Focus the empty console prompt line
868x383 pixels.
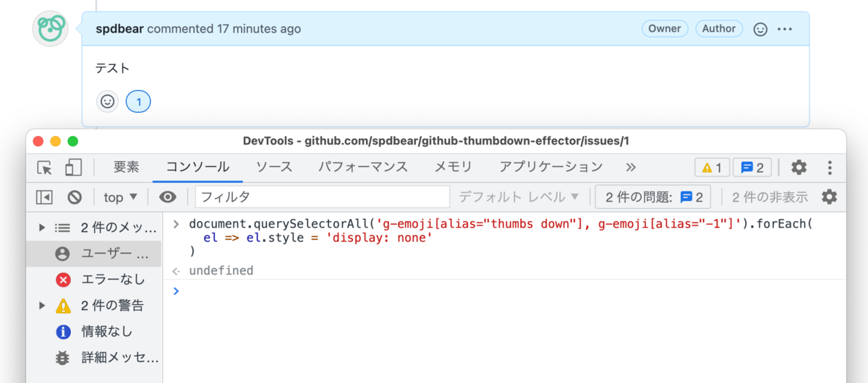pyautogui.click(x=504, y=291)
